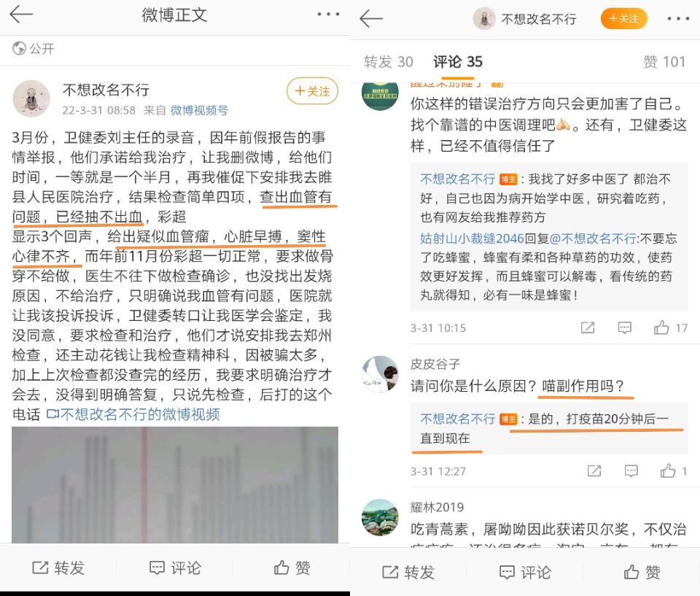Tap 转发 in the right bottom bar

pos(408,573)
